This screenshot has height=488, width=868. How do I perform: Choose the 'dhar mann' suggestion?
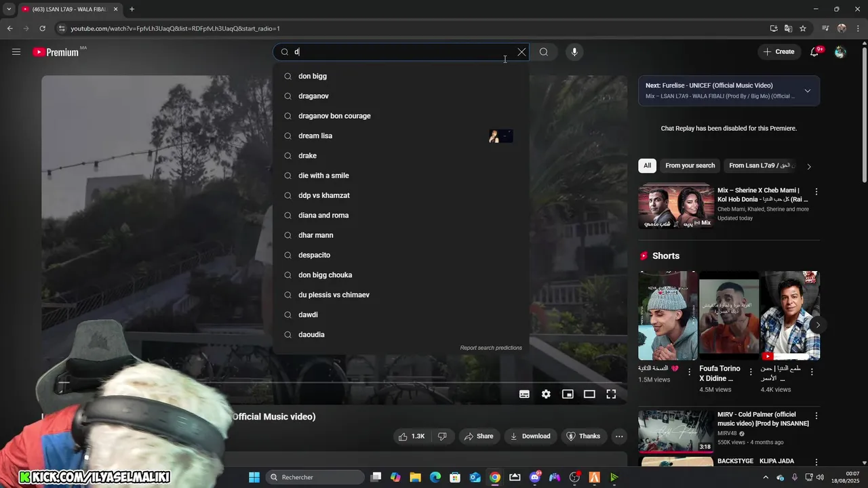[x=401, y=235]
